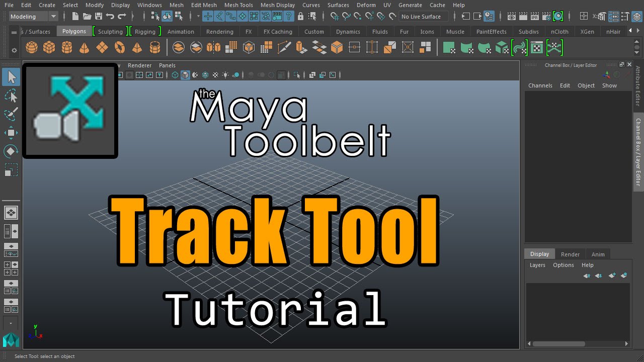This screenshot has width=644, height=362.
Task: Open the Deform menu
Action: 366,5
